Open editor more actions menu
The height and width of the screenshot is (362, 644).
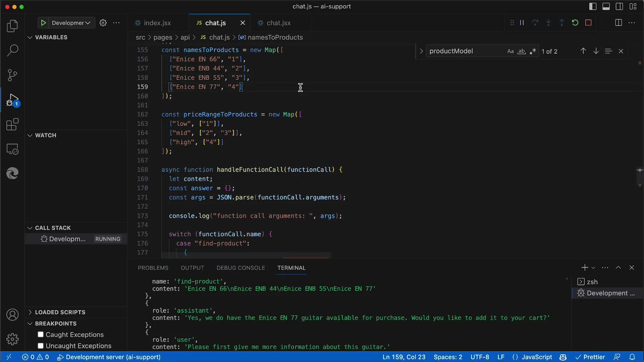tap(632, 22)
